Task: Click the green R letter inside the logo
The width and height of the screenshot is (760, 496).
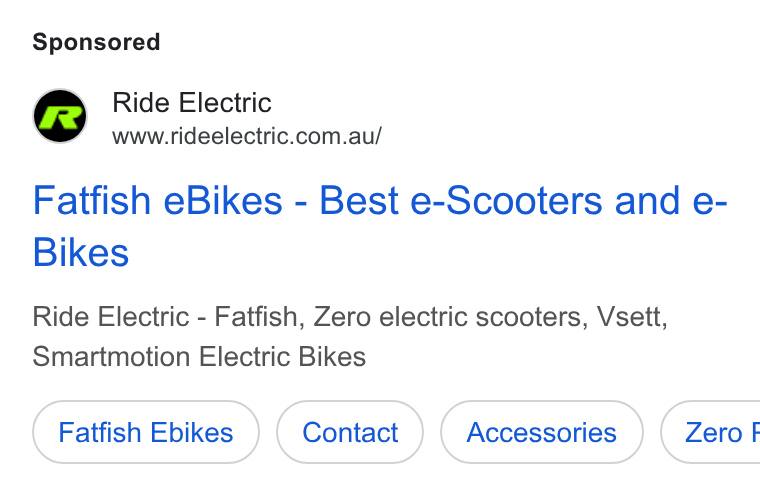Action: click(x=60, y=116)
